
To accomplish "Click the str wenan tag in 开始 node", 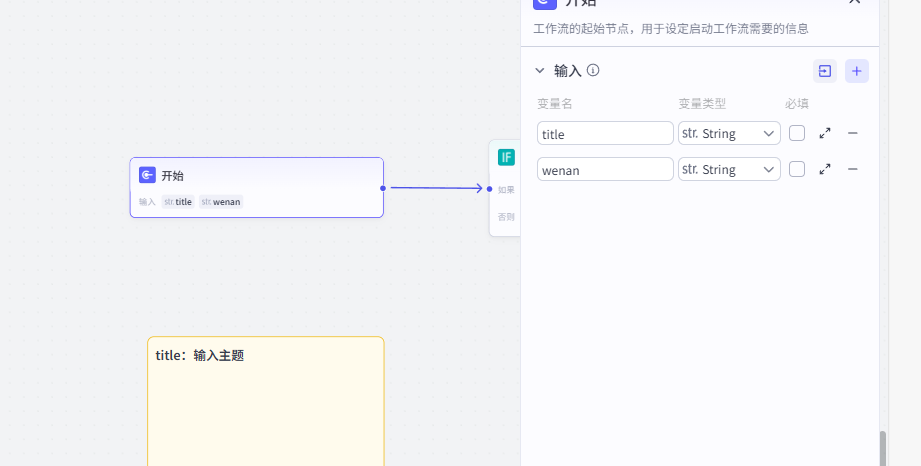I will [221, 202].
